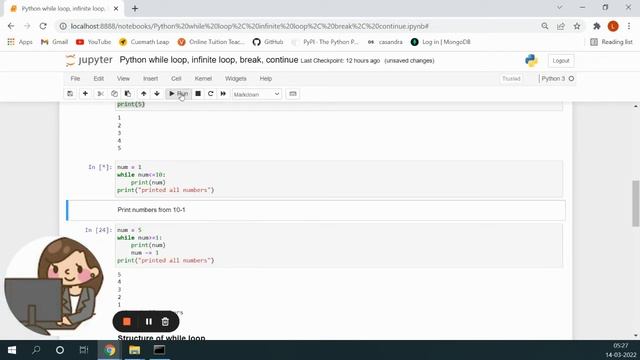Copy selected cells icon

tap(114, 94)
